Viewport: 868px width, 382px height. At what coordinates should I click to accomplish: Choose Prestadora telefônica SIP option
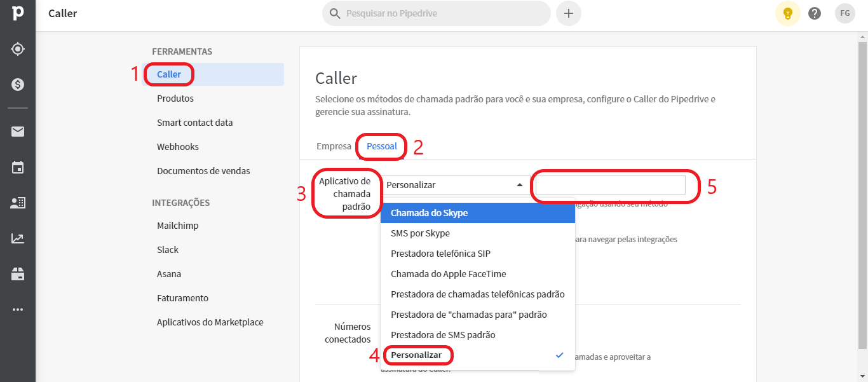[x=478, y=254]
